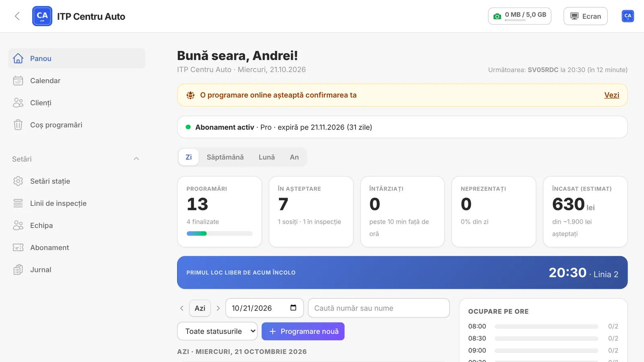
Task: Open the Toate statusurile dropdown
Action: tap(217, 331)
